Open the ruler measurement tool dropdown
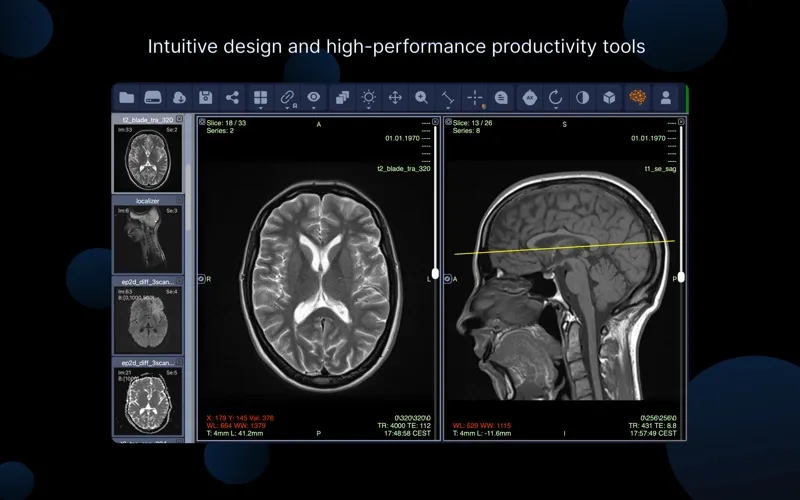 pos(448,99)
